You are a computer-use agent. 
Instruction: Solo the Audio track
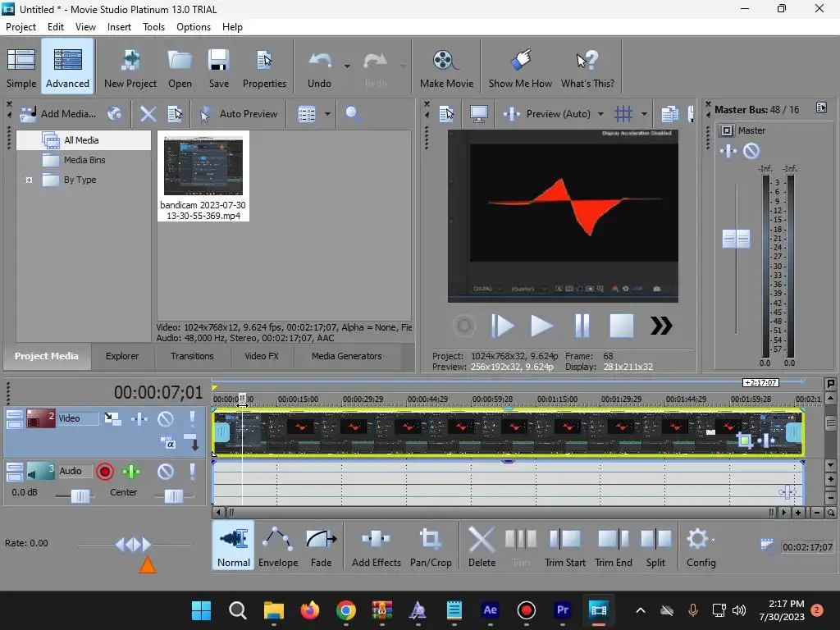click(x=192, y=472)
